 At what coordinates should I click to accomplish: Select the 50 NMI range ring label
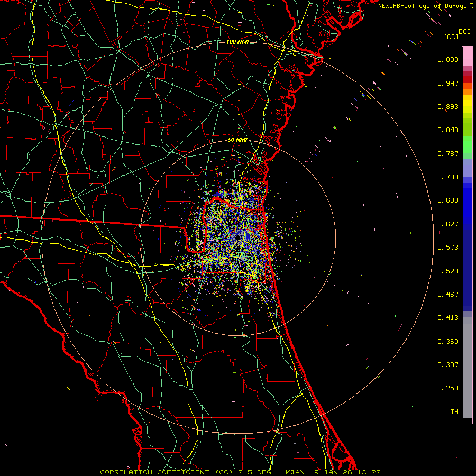coord(237,140)
